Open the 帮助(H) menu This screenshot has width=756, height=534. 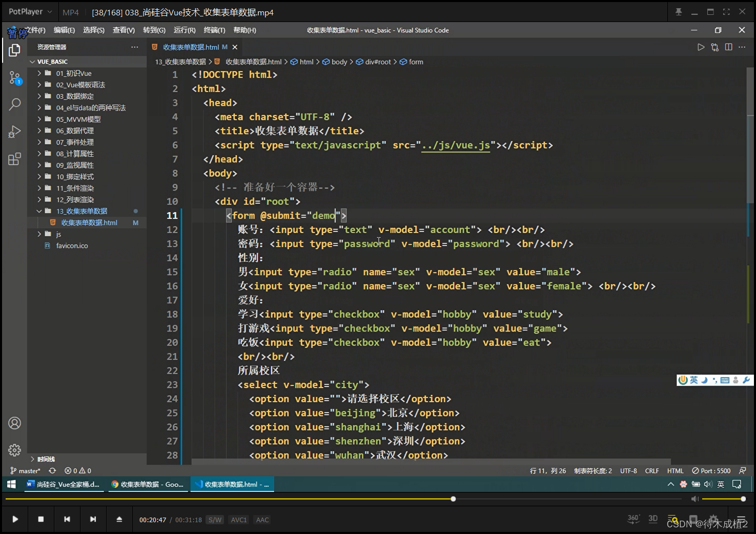click(x=244, y=30)
